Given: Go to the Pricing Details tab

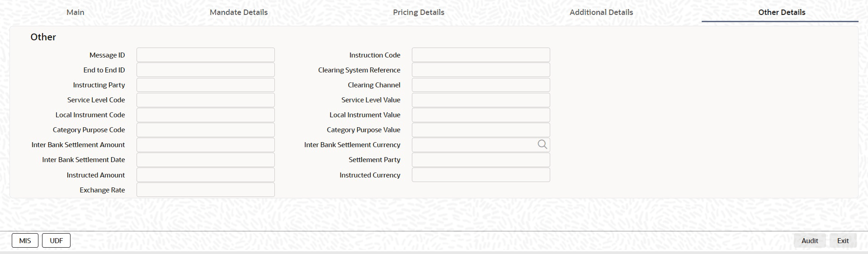Looking at the screenshot, I should point(419,12).
